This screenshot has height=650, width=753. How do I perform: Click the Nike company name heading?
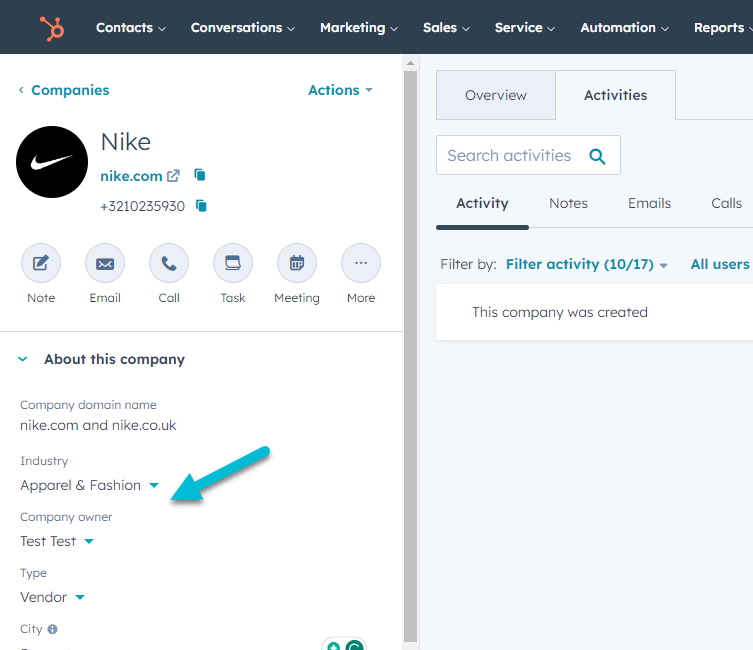click(126, 142)
